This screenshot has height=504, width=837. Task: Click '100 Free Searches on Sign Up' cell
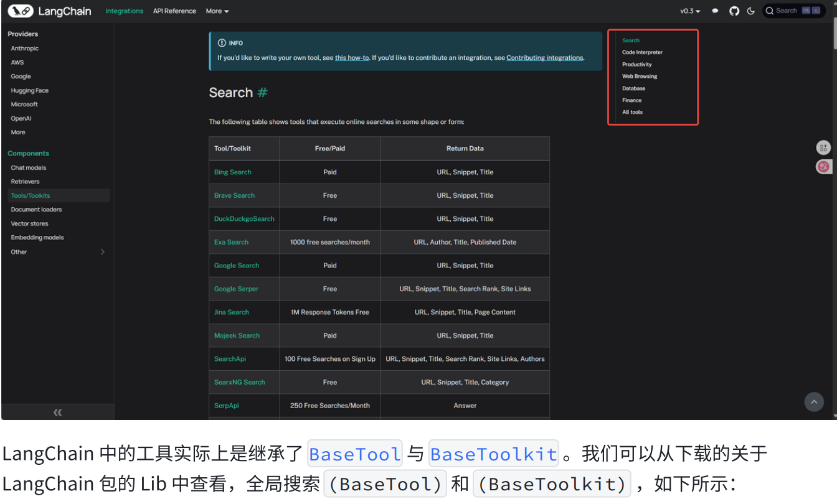coord(330,359)
